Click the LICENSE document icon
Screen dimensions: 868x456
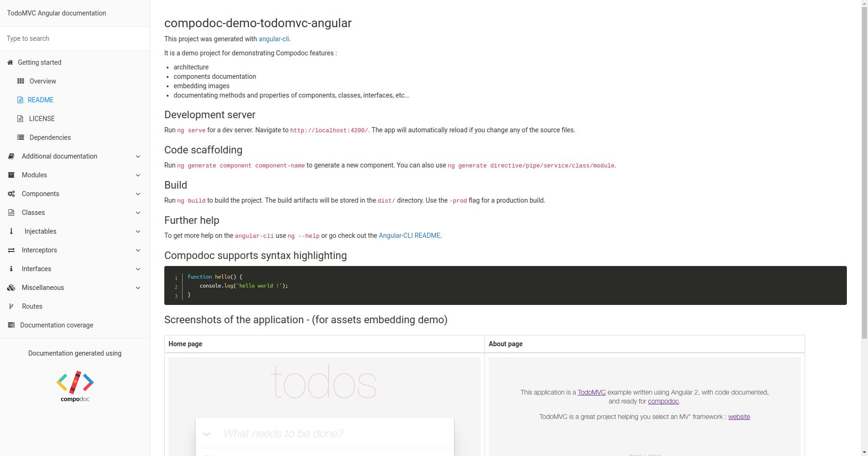click(x=20, y=118)
